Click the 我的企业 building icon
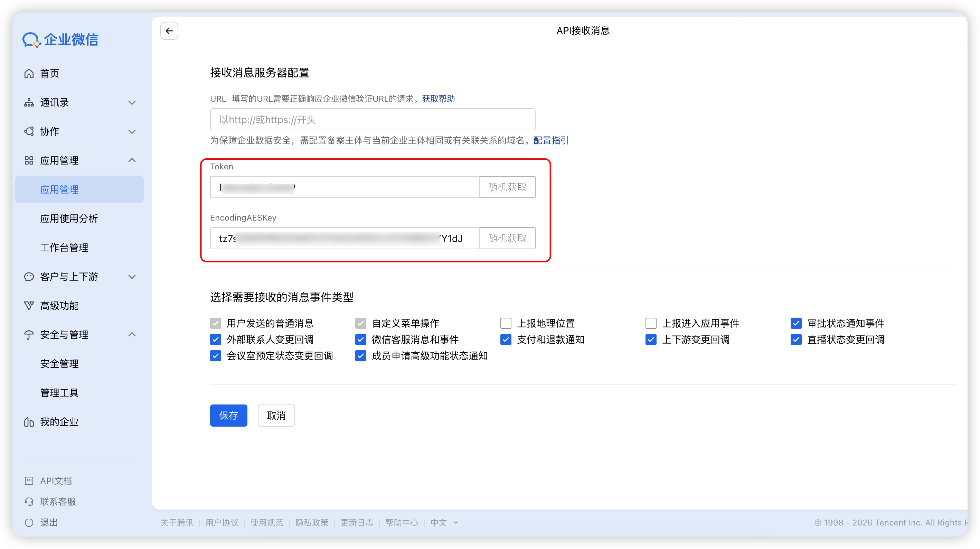The height and width of the screenshot is (549, 980). [x=29, y=422]
